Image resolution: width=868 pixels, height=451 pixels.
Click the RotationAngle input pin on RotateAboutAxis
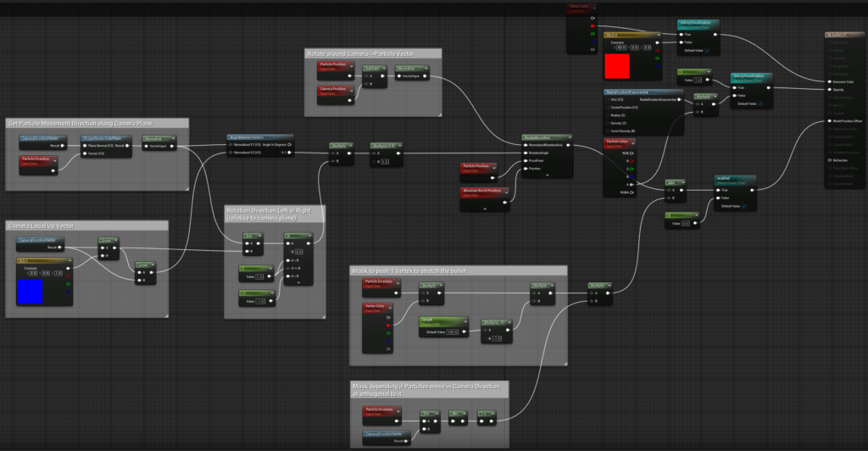tap(526, 153)
